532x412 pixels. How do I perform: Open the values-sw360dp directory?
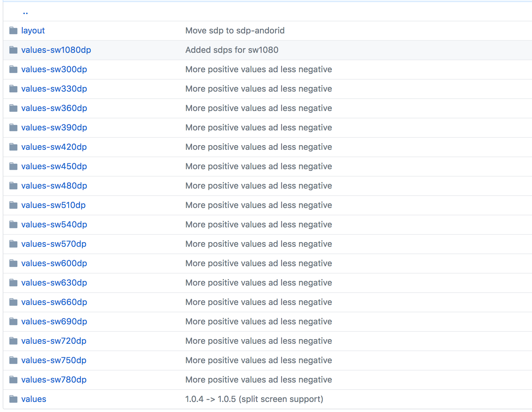[54, 108]
